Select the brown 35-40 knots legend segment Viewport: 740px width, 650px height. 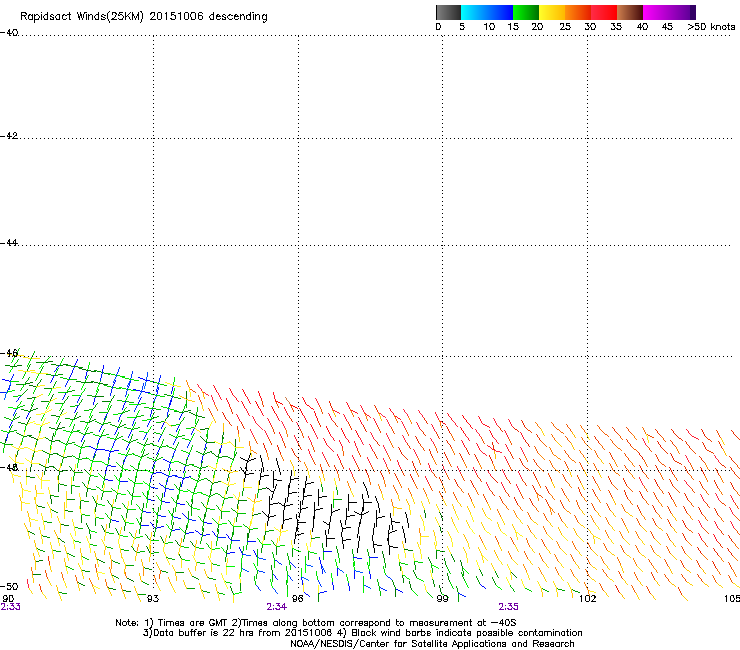(x=630, y=12)
